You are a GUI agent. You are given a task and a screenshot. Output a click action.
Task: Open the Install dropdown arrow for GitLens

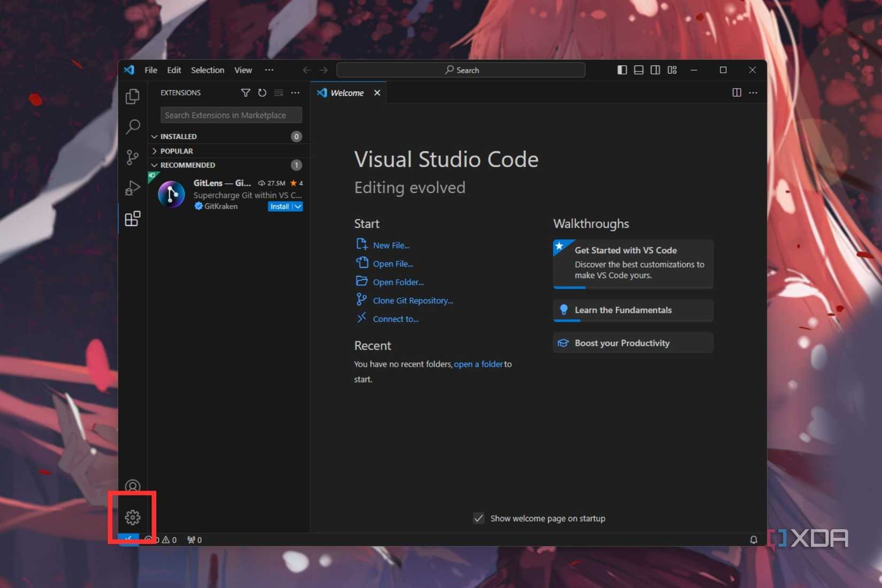coord(298,207)
